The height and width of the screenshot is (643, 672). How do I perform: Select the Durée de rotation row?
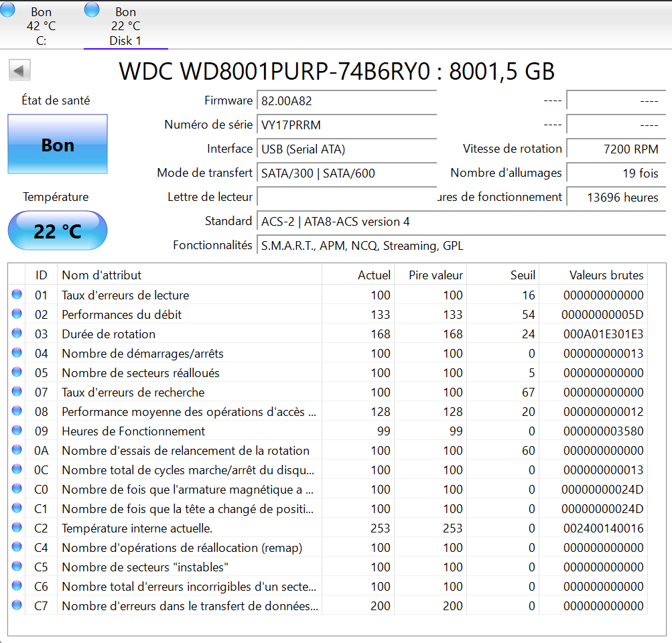(328, 334)
